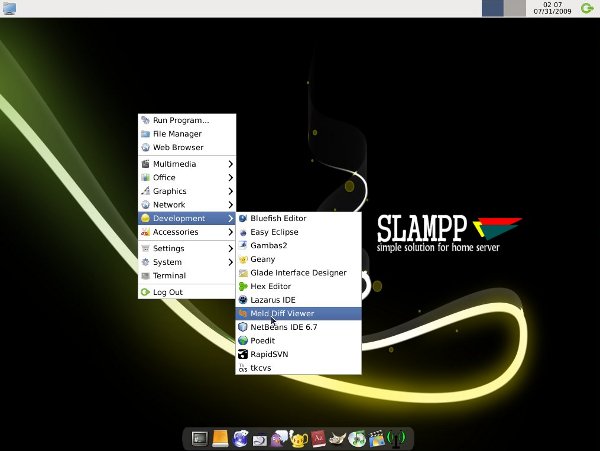
Task: Expand the Network submenu arrow
Action: (x=230, y=205)
